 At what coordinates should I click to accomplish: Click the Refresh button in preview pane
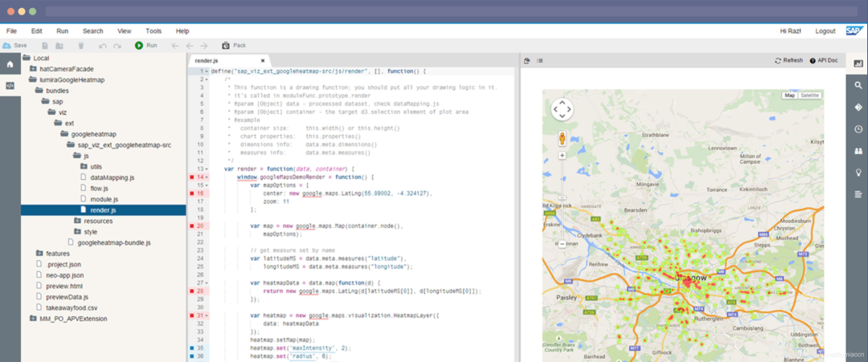pyautogui.click(x=789, y=61)
